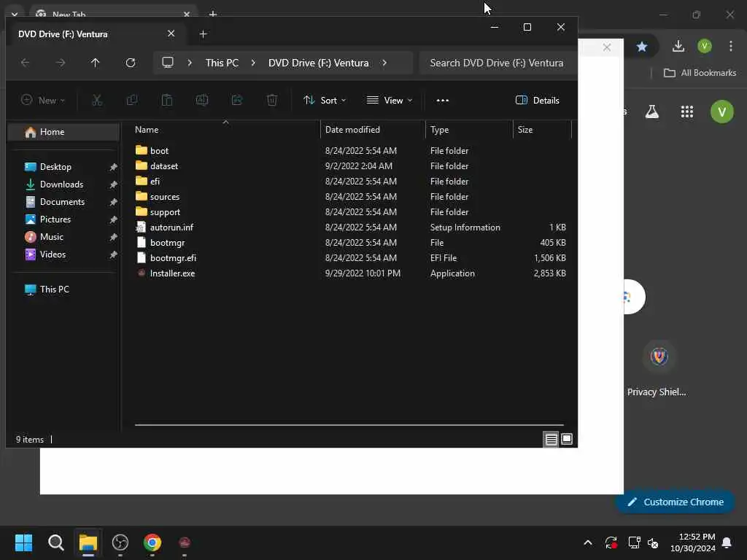The width and height of the screenshot is (747, 560).
Task: Select Documents in navigation pane
Action: point(64,202)
